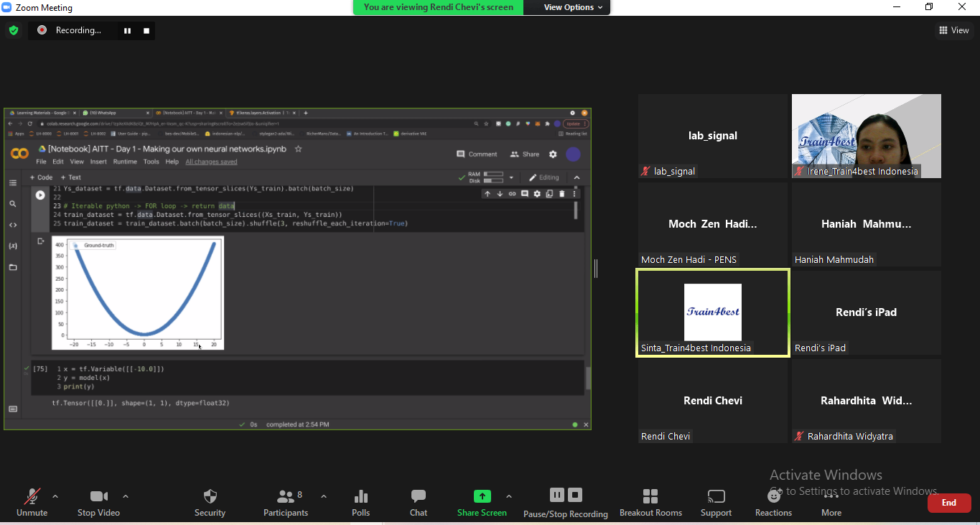Open Breakout Rooms

[650, 503]
